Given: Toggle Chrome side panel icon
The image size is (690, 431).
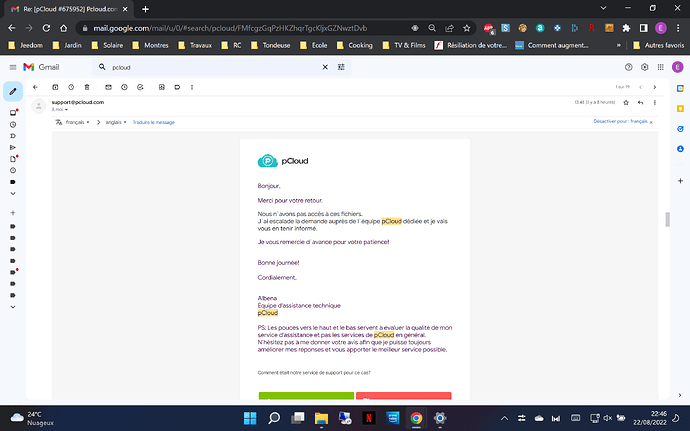Looking at the screenshot, I should 643,28.
